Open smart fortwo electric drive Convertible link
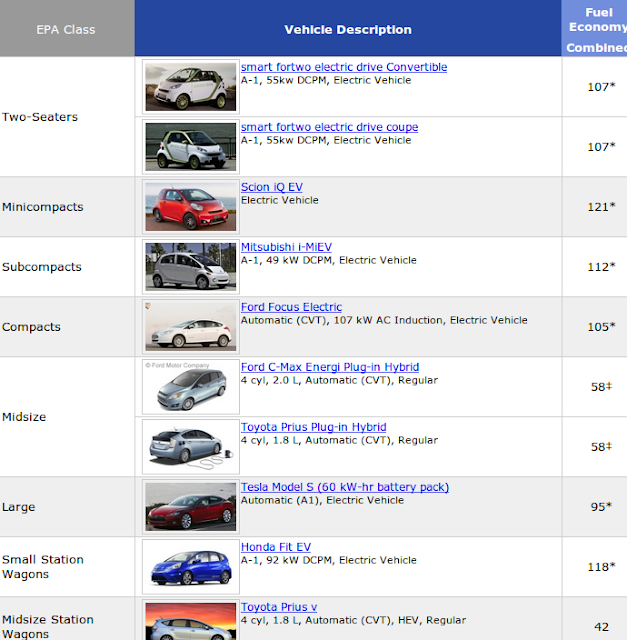The height and width of the screenshot is (640, 627). (344, 67)
